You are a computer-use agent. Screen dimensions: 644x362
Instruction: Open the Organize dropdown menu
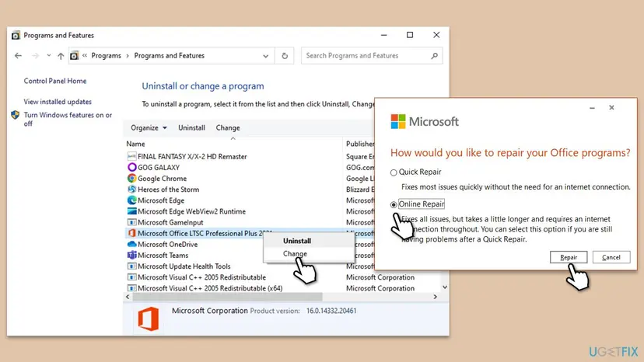(x=149, y=127)
